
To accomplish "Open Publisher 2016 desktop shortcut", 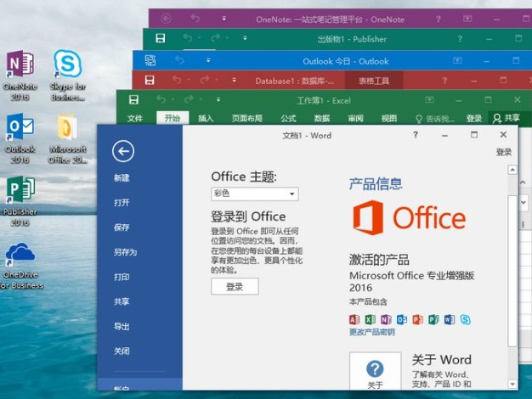I will tap(20, 201).
